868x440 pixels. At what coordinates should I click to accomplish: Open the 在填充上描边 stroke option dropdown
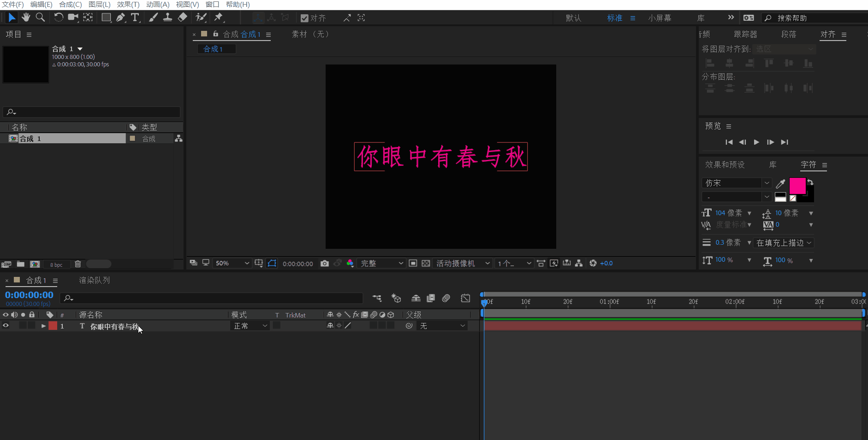pyautogui.click(x=784, y=243)
